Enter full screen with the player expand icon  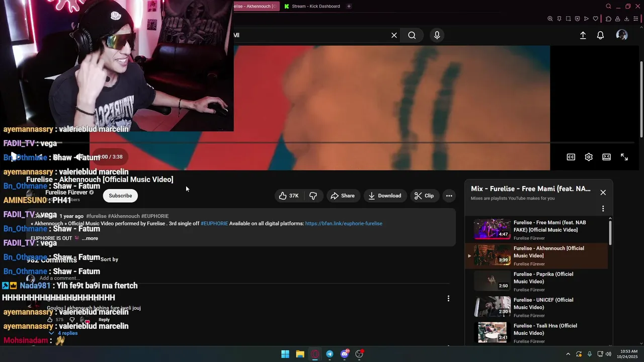[624, 157]
